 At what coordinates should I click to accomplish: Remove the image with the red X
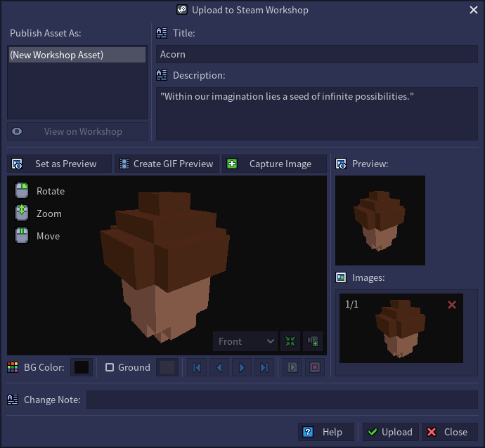(452, 305)
